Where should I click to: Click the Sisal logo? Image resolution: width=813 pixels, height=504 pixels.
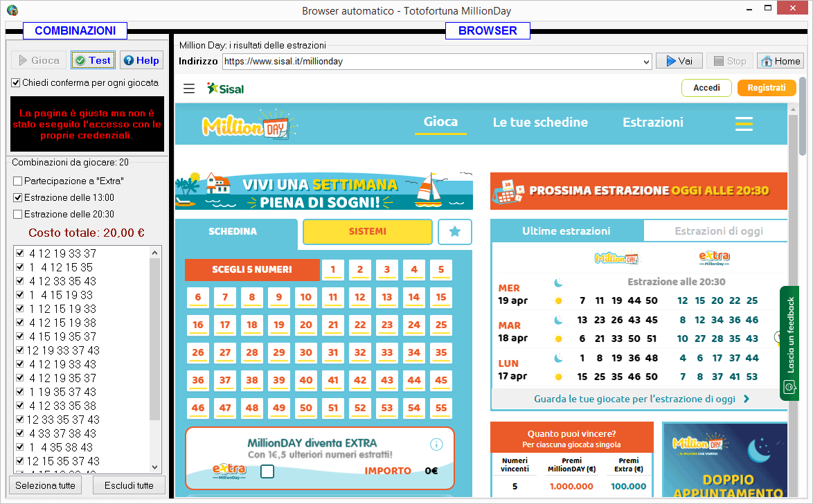(225, 88)
